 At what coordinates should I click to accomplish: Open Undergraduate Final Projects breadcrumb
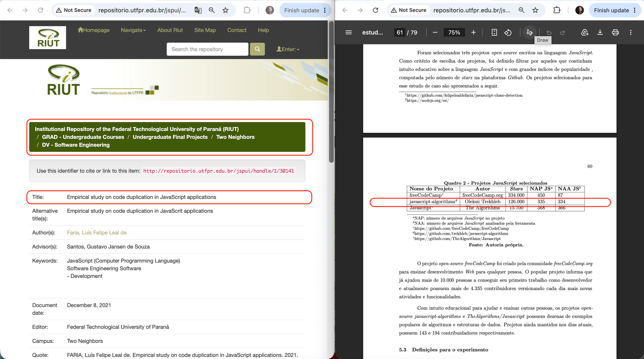[x=170, y=137]
